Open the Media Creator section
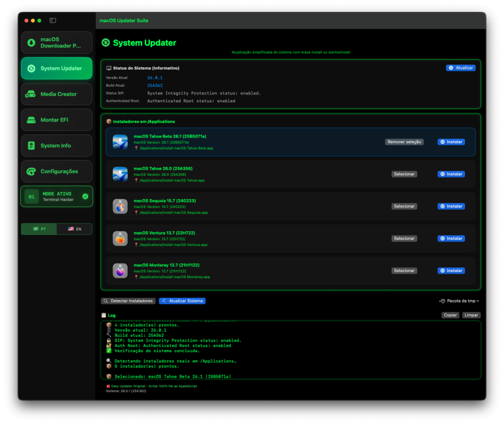The width and height of the screenshot is (504, 424). coord(57,94)
